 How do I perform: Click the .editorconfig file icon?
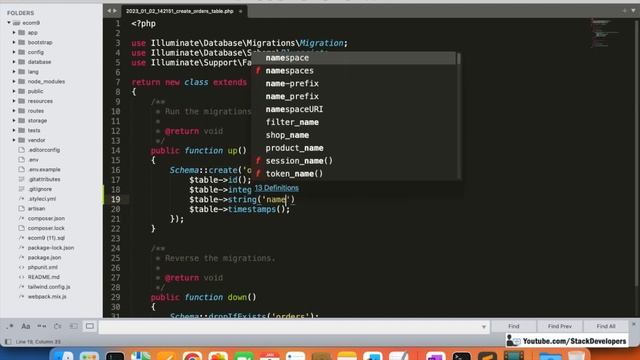point(22,150)
